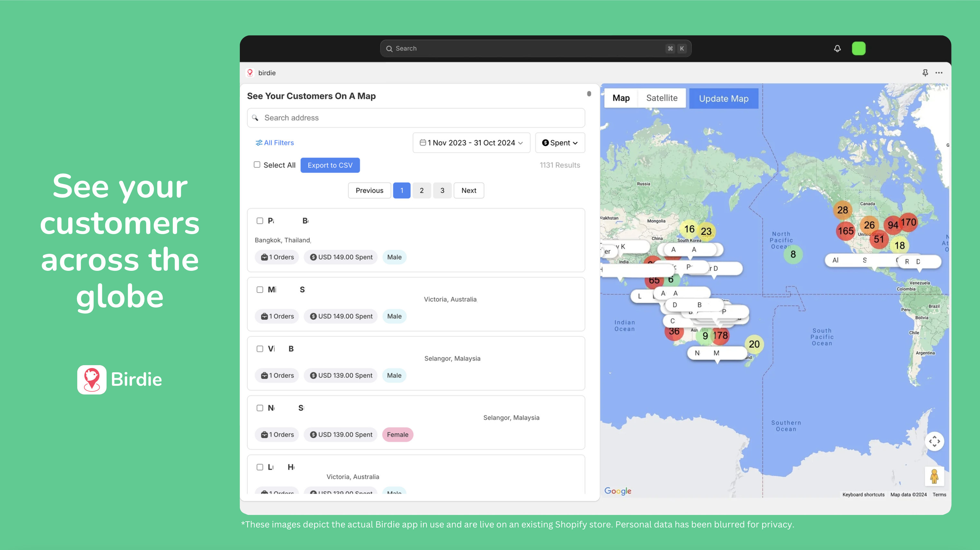The height and width of the screenshot is (550, 980).
Task: Switch to the Map view tab
Action: pos(621,98)
